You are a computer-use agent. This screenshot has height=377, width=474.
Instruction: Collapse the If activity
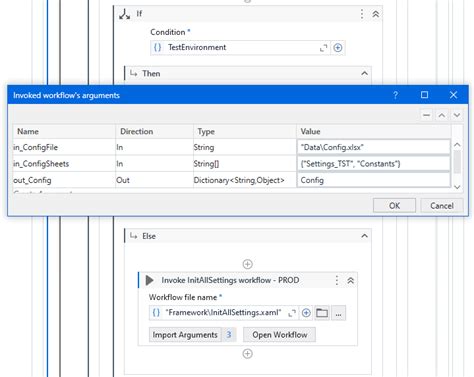[x=376, y=14]
